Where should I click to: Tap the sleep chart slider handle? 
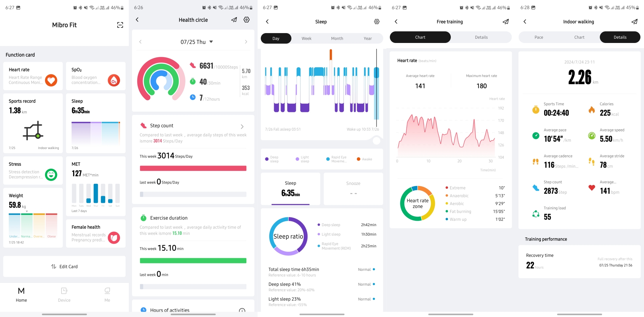point(377,141)
